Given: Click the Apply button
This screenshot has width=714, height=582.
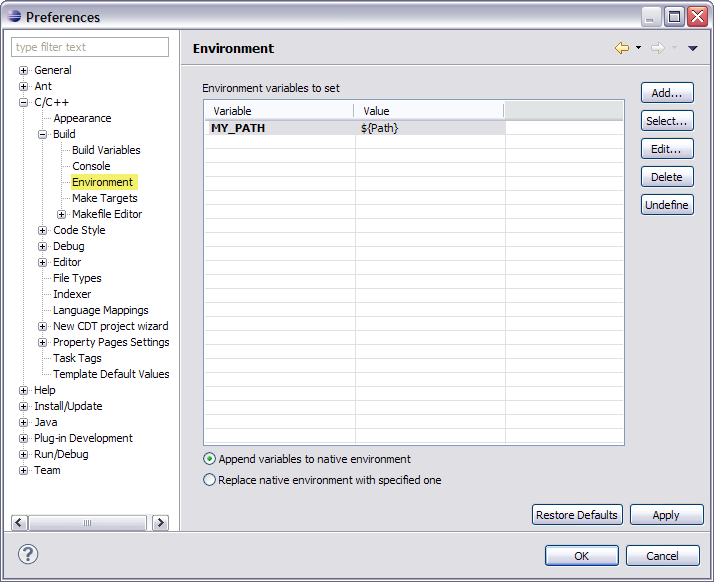Looking at the screenshot, I should click(666, 515).
